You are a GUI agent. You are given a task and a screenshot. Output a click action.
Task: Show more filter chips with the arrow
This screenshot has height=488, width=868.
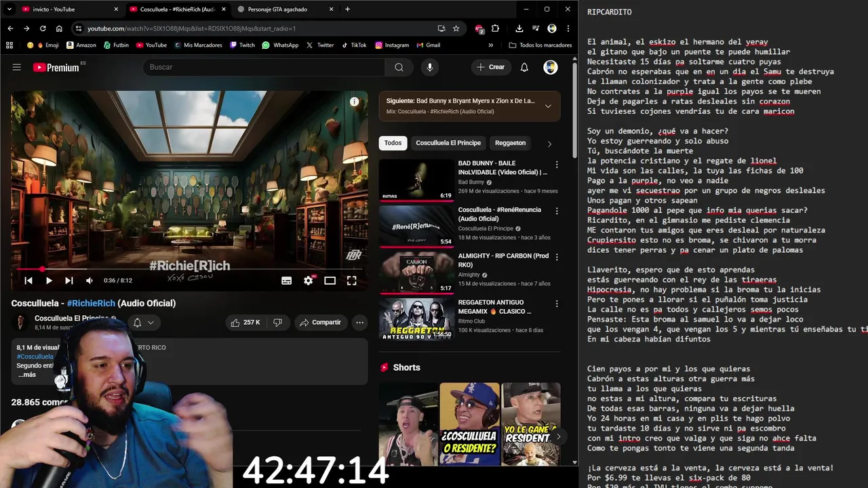549,144
